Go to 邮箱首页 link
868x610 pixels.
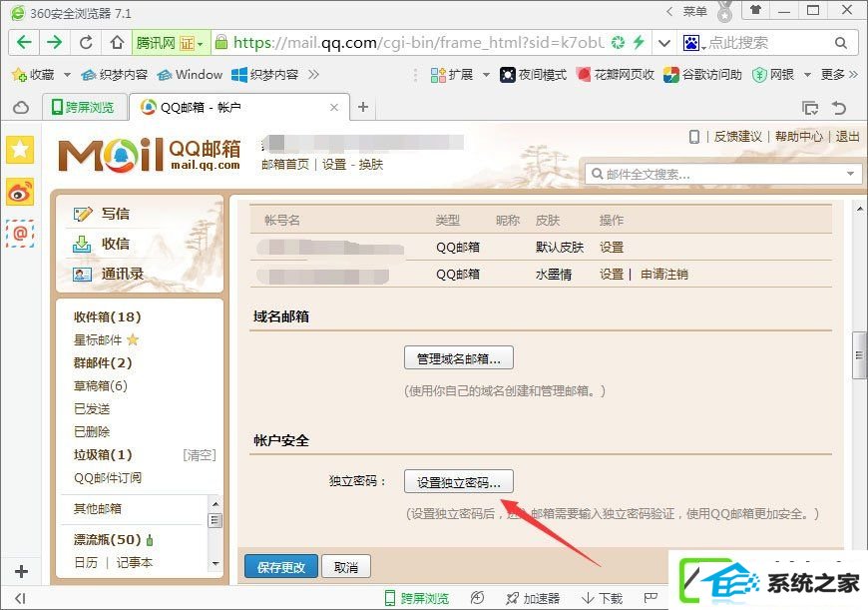[x=285, y=165]
